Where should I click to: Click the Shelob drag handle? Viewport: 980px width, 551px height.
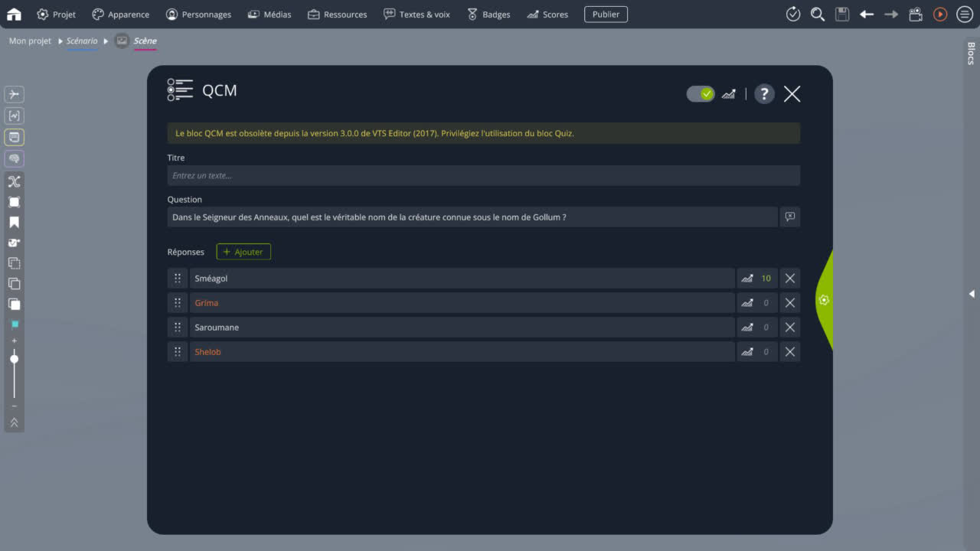click(178, 351)
